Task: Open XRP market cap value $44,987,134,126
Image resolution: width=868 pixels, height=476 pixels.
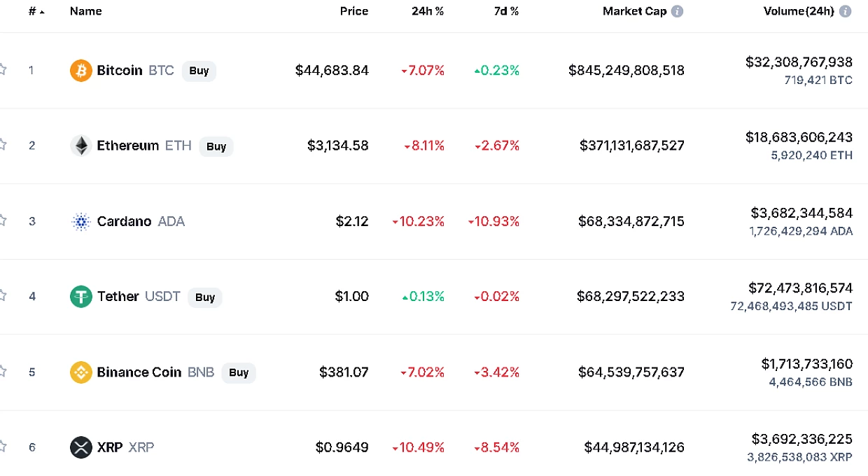Action: coord(634,447)
